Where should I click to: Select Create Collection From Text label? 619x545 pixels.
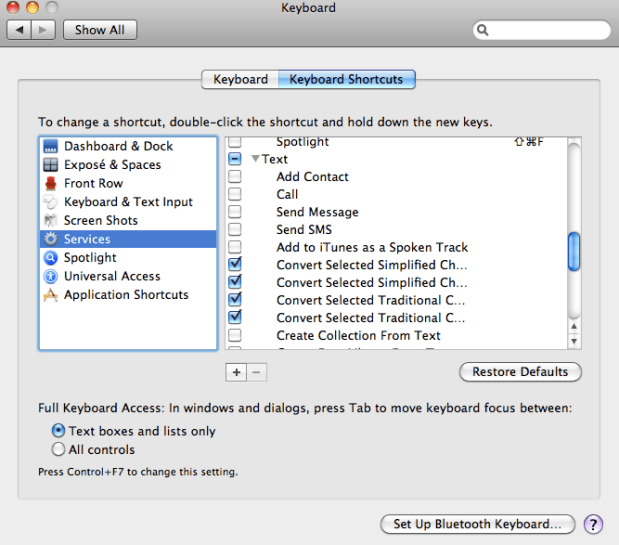tap(358, 335)
